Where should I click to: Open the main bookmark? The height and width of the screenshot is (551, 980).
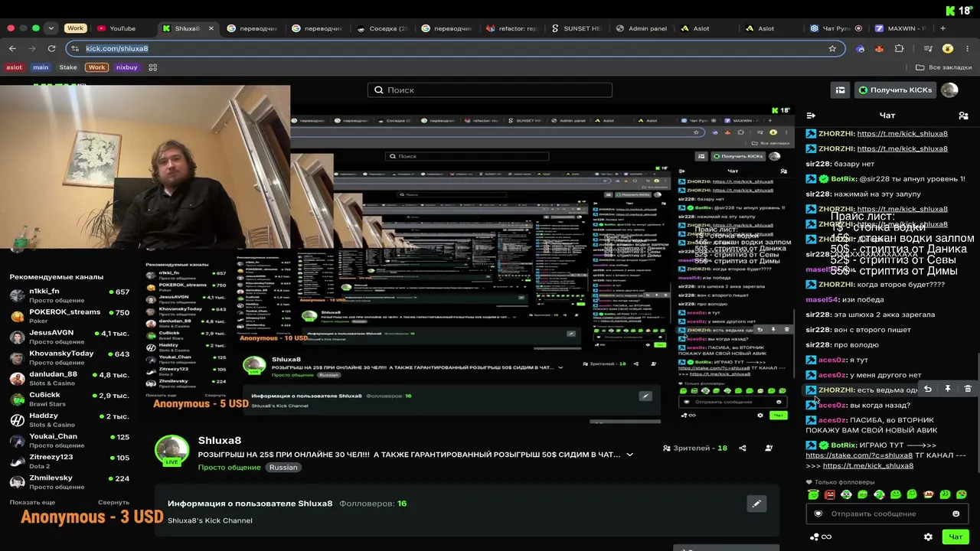[41, 67]
